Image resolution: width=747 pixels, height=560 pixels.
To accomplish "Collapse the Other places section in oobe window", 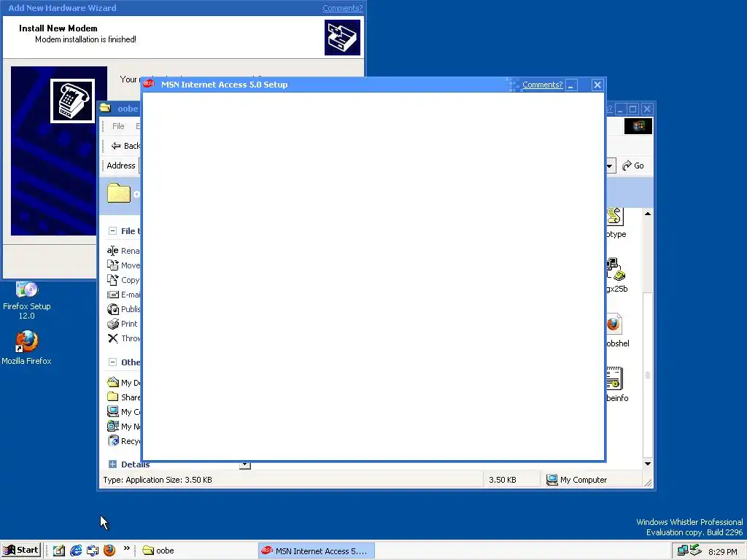I will pyautogui.click(x=112, y=362).
